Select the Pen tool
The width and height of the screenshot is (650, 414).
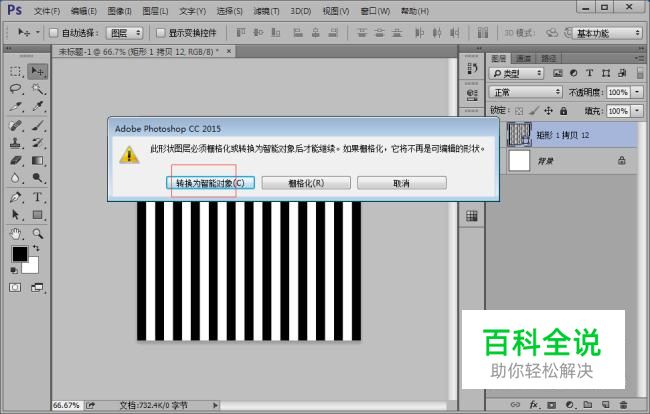click(16, 197)
